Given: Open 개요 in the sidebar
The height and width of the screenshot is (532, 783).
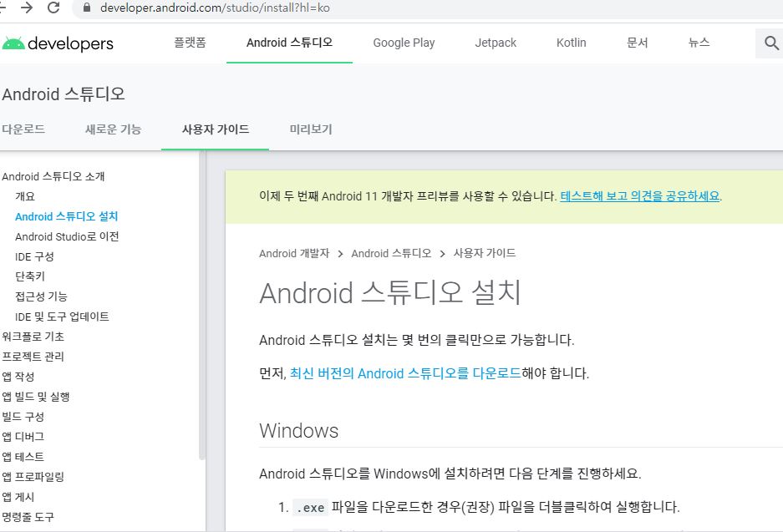Looking at the screenshot, I should click(x=25, y=196).
